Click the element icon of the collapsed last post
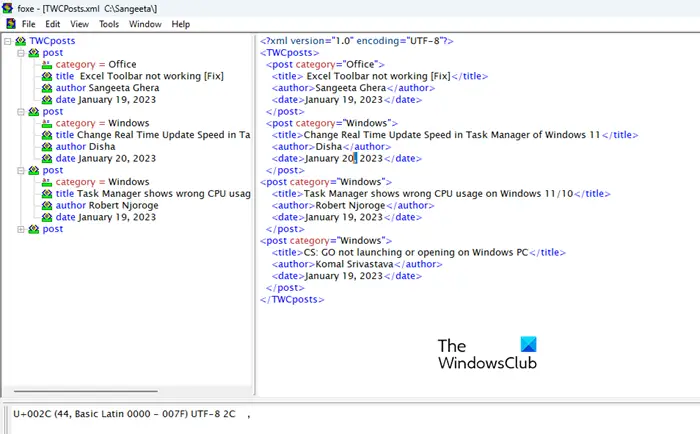Image resolution: width=700 pixels, height=434 pixels. pyautogui.click(x=34, y=229)
